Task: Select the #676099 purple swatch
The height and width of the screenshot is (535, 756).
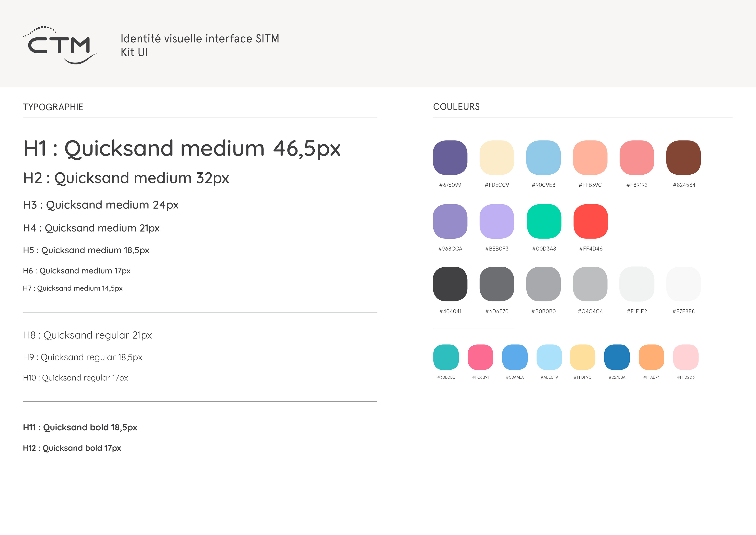Action: coord(450,158)
